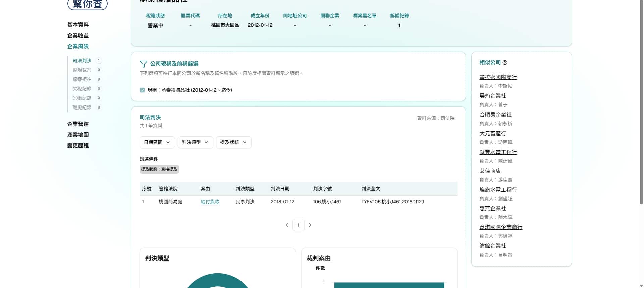
Task: Click the help icon beside 相似公司
Action: (x=505, y=63)
